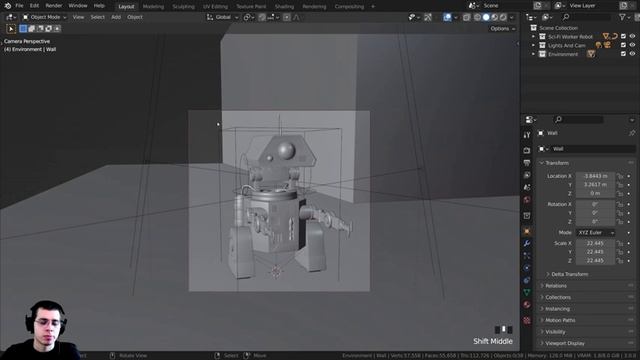Image resolution: width=640 pixels, height=360 pixels.
Task: Open the Material properties tab icon
Action: (x=527, y=304)
